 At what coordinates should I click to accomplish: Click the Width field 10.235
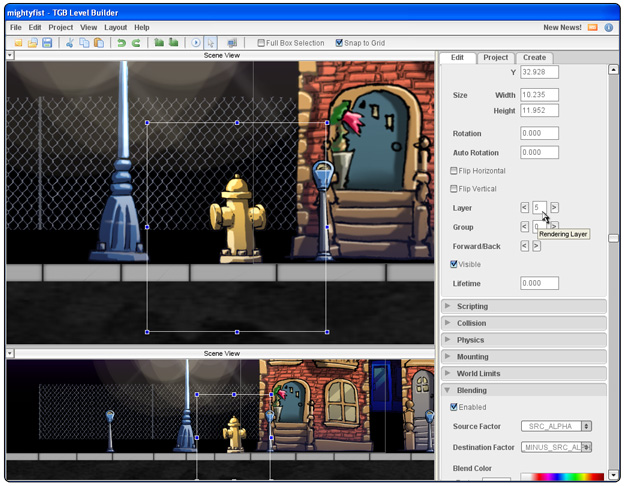click(x=539, y=95)
